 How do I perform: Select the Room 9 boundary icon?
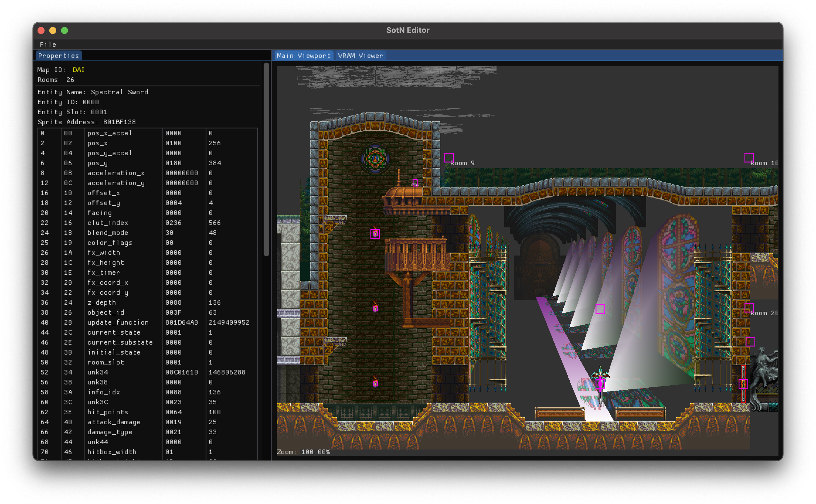click(x=449, y=157)
